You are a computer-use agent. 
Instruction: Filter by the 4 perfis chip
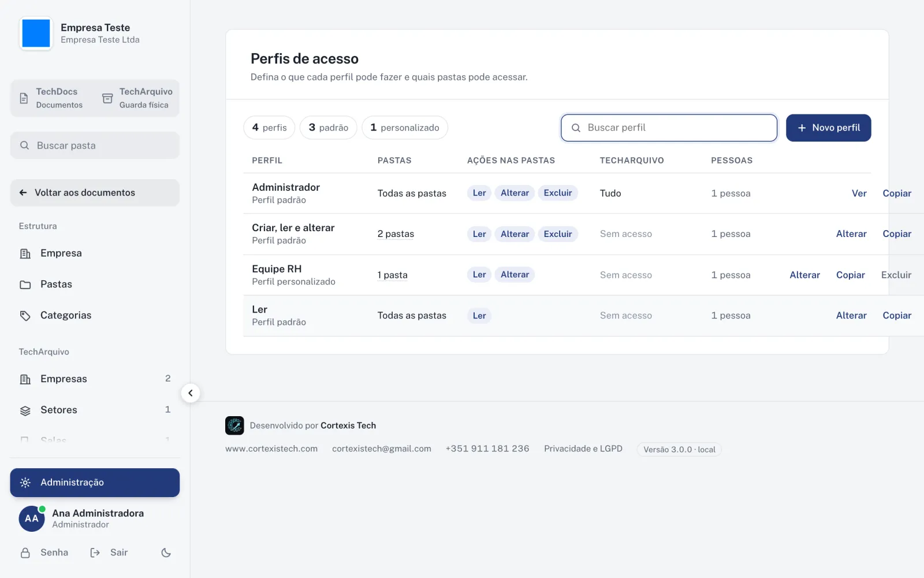269,128
